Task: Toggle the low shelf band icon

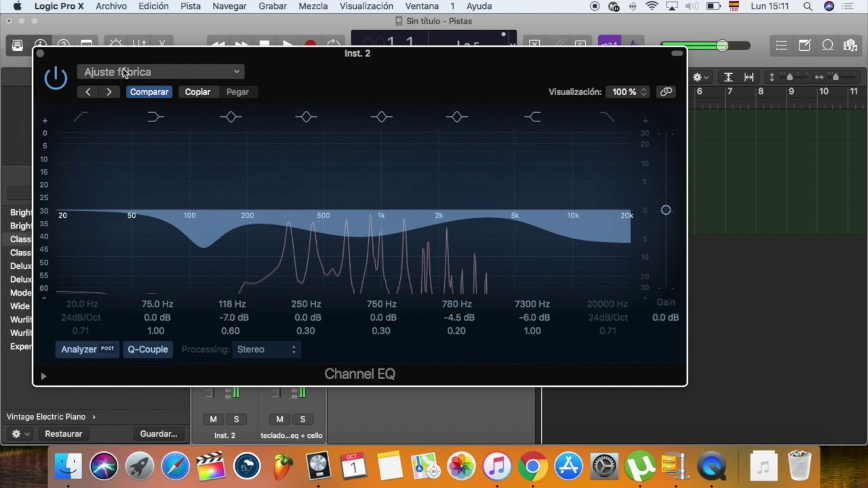Action: 155,117
